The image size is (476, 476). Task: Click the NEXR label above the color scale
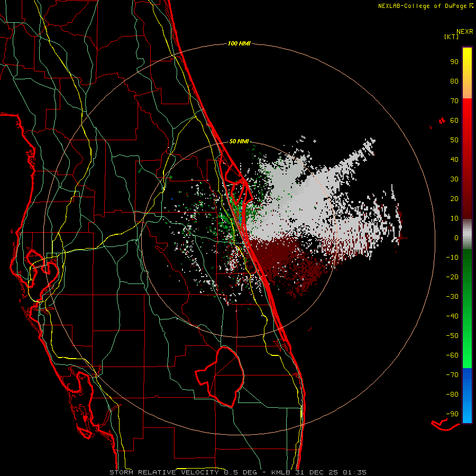[x=464, y=32]
